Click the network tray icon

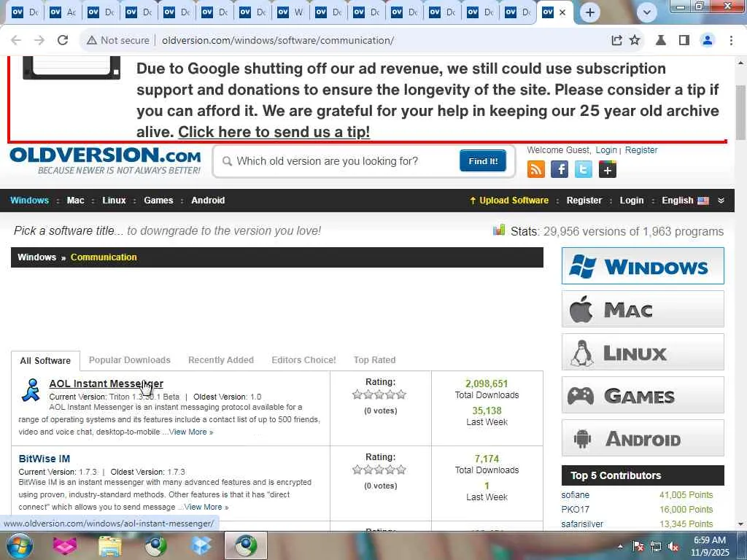pyautogui.click(x=656, y=546)
